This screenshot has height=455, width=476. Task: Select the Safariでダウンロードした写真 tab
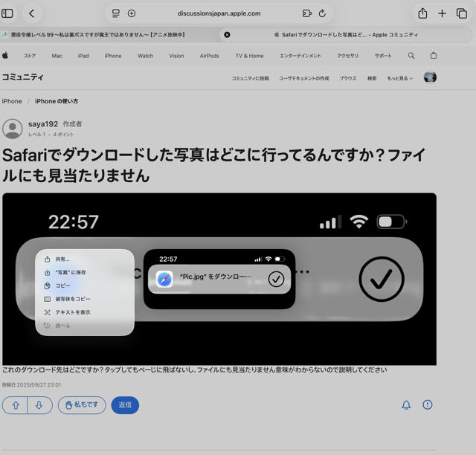tap(346, 35)
